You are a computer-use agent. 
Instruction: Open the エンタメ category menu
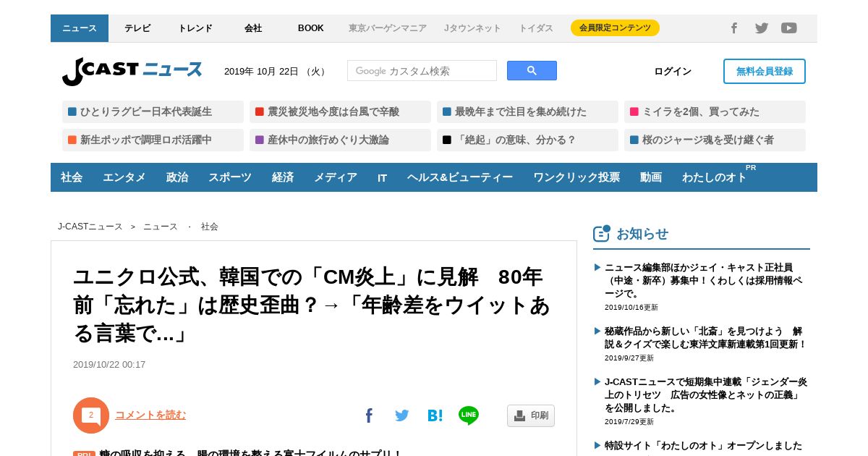click(x=124, y=177)
